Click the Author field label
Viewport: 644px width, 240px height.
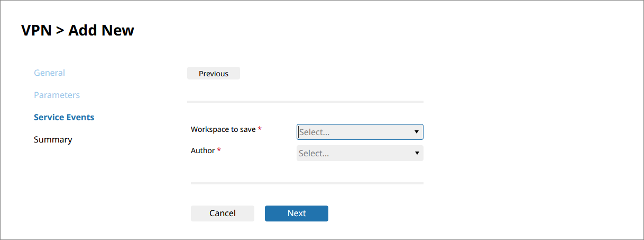(203, 150)
